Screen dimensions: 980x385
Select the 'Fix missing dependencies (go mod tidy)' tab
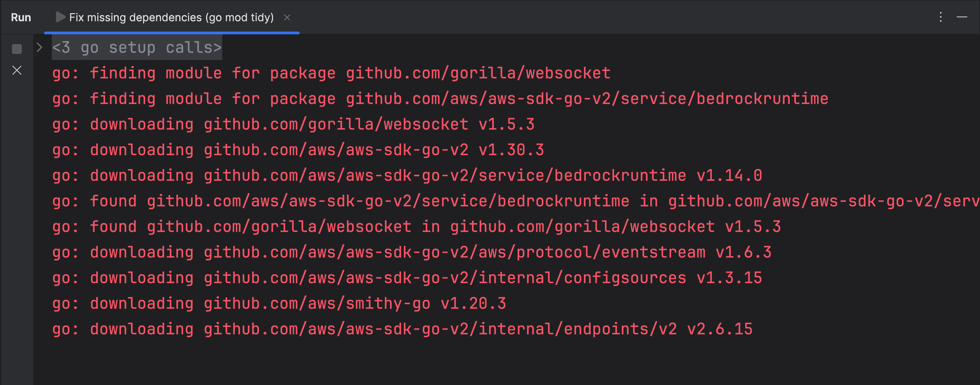click(x=171, y=17)
